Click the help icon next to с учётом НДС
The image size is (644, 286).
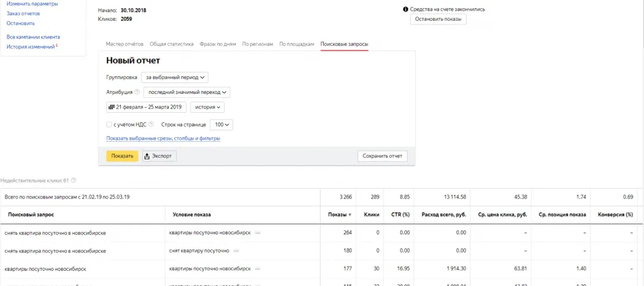151,124
